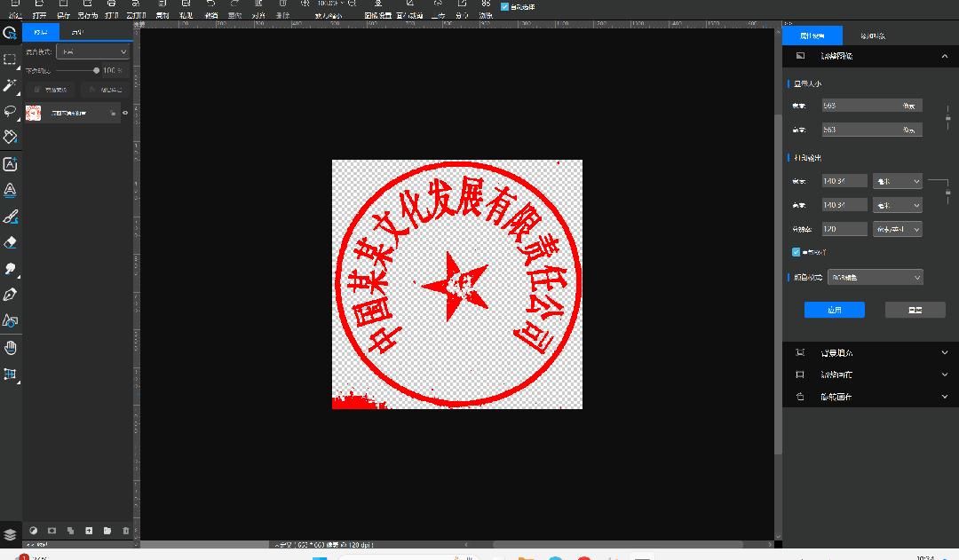The image size is (959, 560).
Task: Click the 撤销 undo icon in the toolbar
Action: coord(212,6)
